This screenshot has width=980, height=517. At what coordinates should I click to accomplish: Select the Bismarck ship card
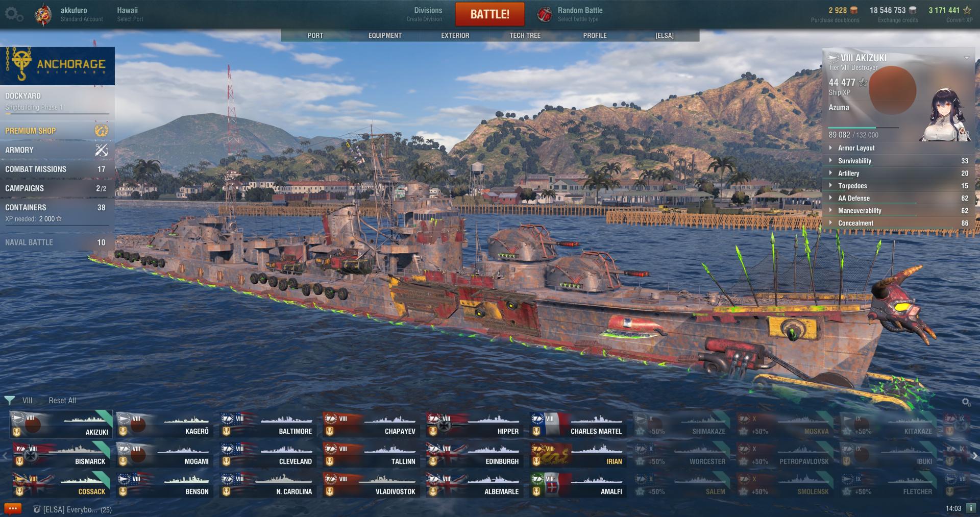[x=61, y=454]
